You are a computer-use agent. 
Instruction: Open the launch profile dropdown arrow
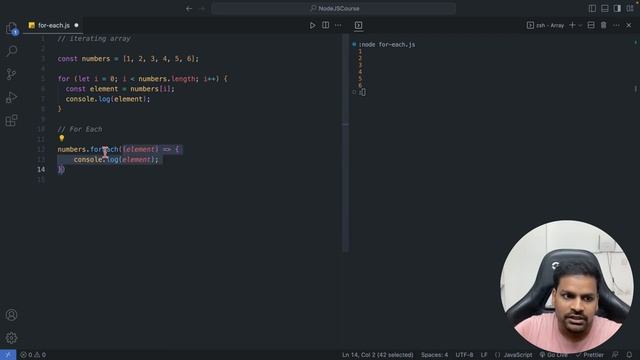point(580,25)
